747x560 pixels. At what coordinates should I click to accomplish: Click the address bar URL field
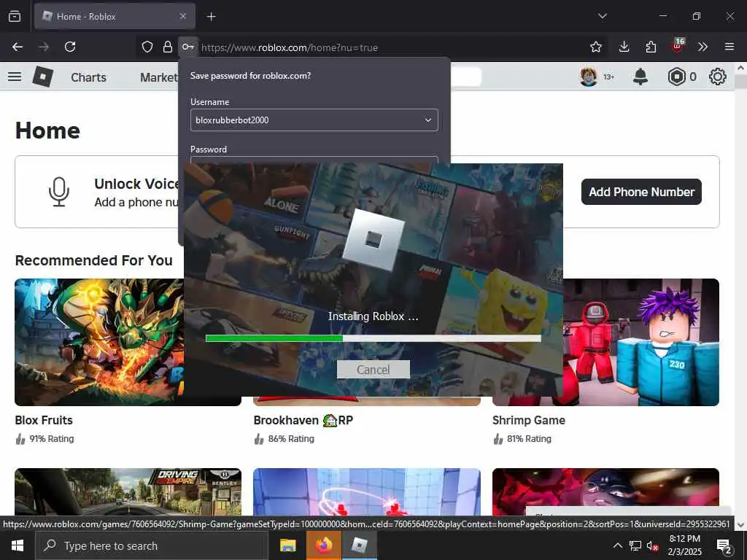click(391, 47)
